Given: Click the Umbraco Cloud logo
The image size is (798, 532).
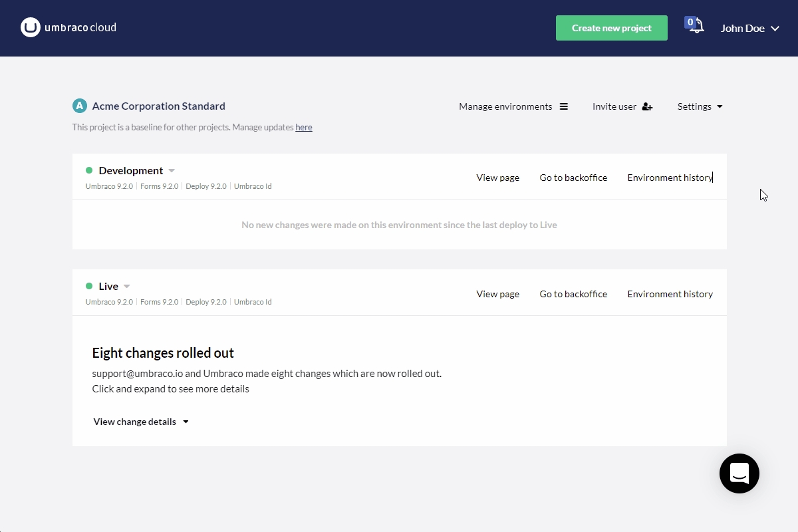Looking at the screenshot, I should tap(68, 28).
